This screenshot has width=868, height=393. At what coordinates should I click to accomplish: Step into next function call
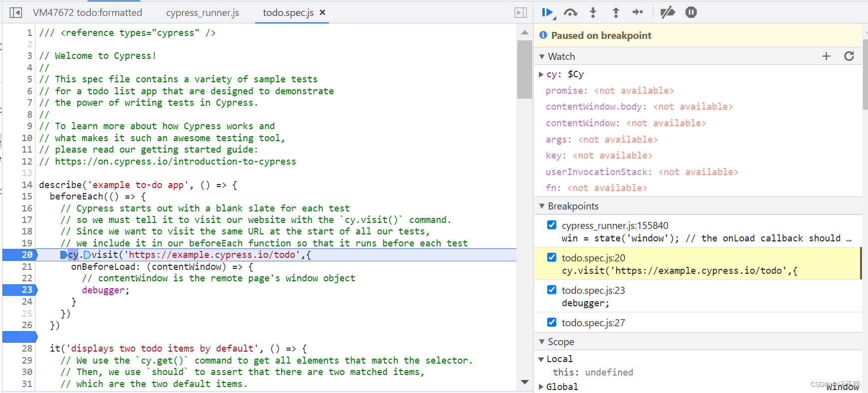point(593,12)
